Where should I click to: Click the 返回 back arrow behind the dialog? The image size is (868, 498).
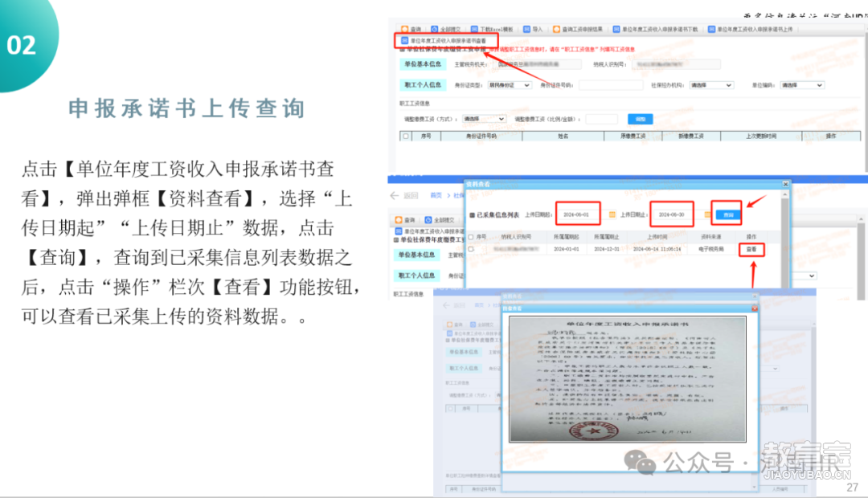tap(394, 195)
